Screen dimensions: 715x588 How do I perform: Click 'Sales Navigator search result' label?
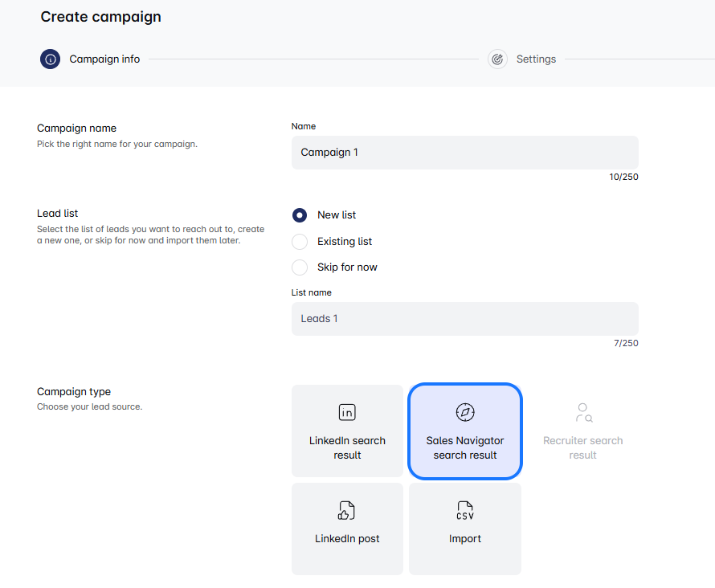tap(465, 447)
